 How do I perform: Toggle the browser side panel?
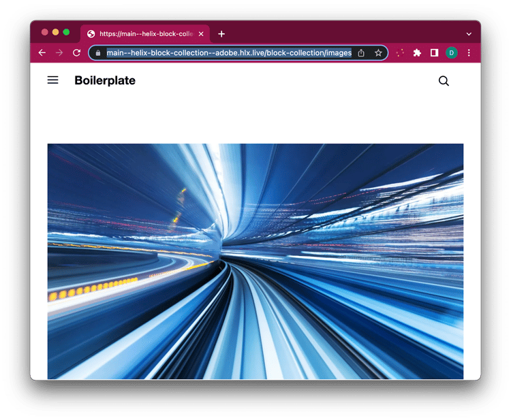click(x=434, y=53)
